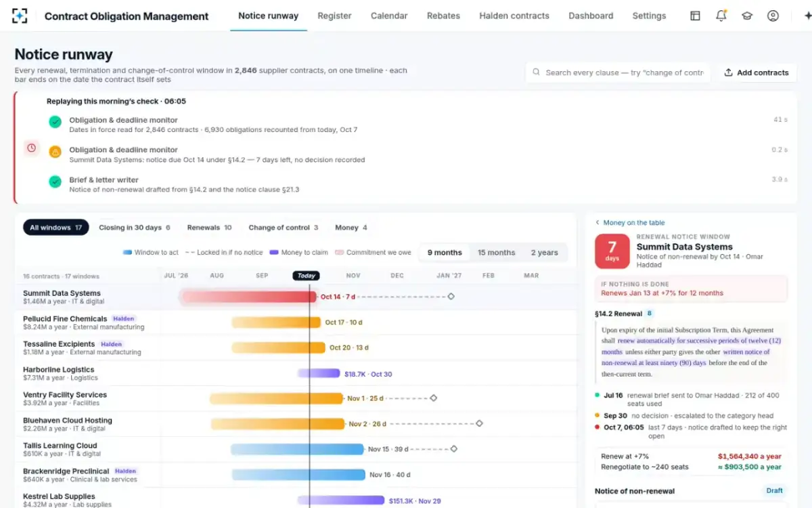Click the diamond end marker on Summit's timeline
Image resolution: width=812 pixels, height=508 pixels.
coord(451,297)
